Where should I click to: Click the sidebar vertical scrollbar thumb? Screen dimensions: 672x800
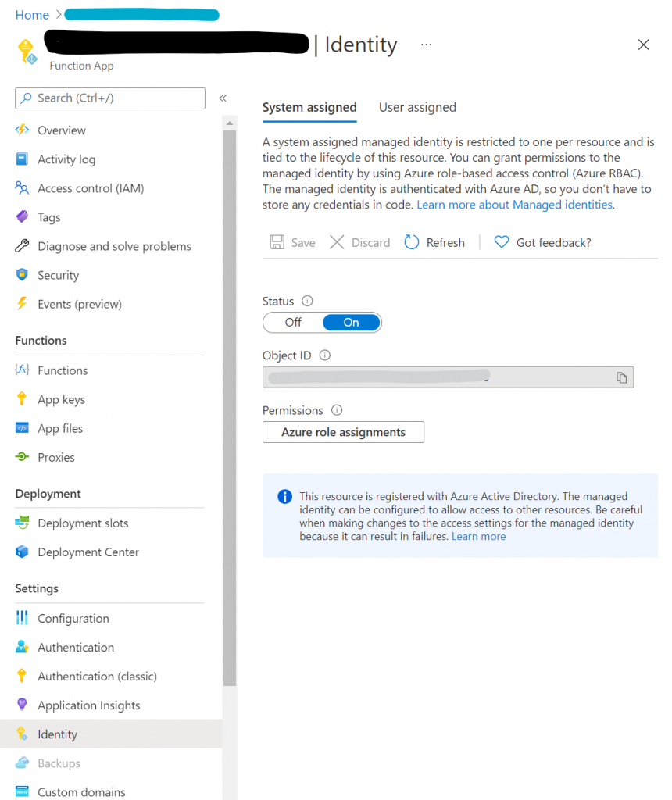click(230, 408)
